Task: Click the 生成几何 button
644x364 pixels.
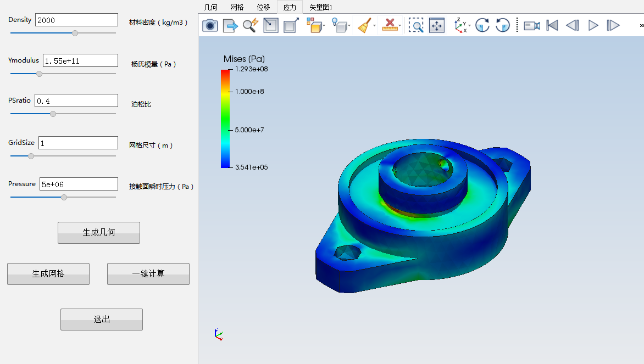Action: [x=99, y=232]
